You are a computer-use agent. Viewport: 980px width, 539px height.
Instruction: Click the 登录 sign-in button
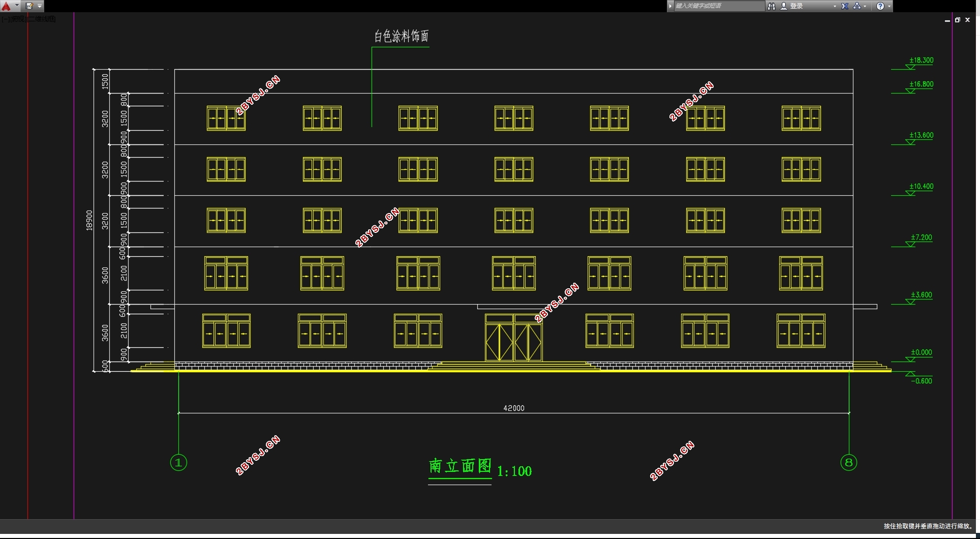(x=797, y=6)
